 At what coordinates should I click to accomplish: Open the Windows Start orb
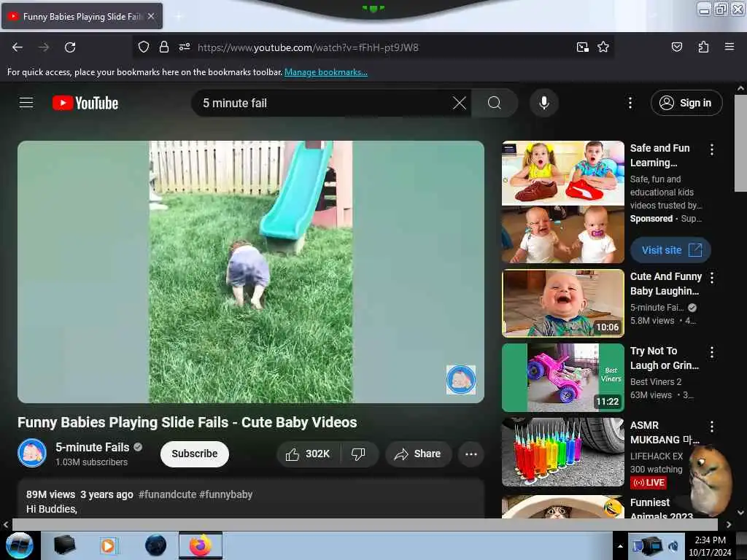click(19, 545)
